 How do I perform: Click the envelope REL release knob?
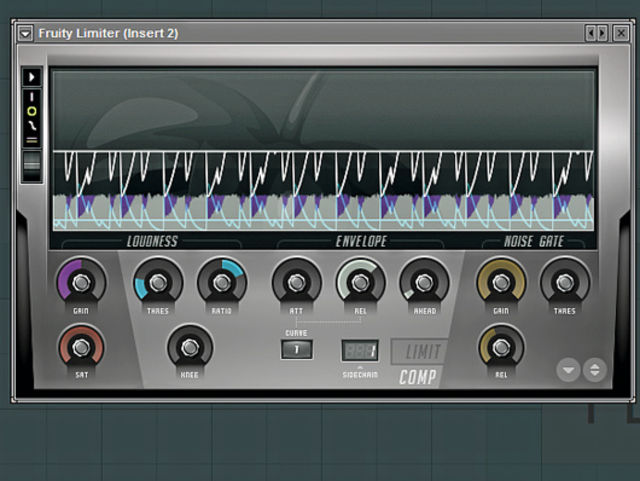pos(360,282)
